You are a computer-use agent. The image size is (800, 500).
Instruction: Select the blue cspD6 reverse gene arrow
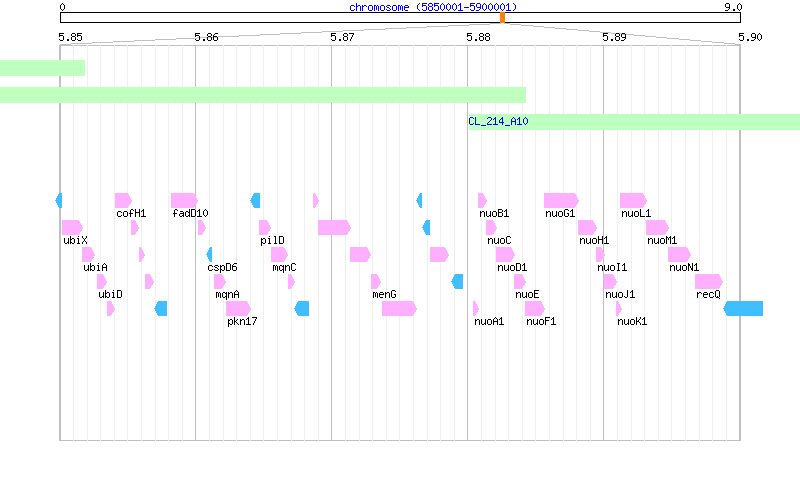point(209,255)
